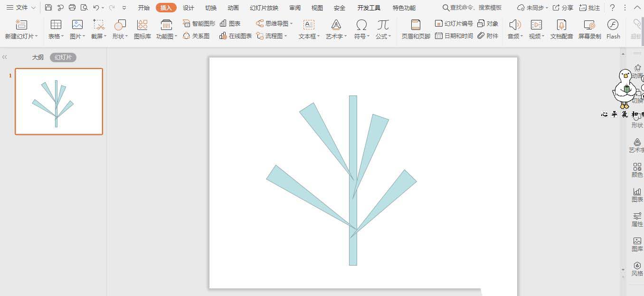Insert 智能图形 smart graphic
This screenshot has width=644, height=296.
[x=199, y=23]
